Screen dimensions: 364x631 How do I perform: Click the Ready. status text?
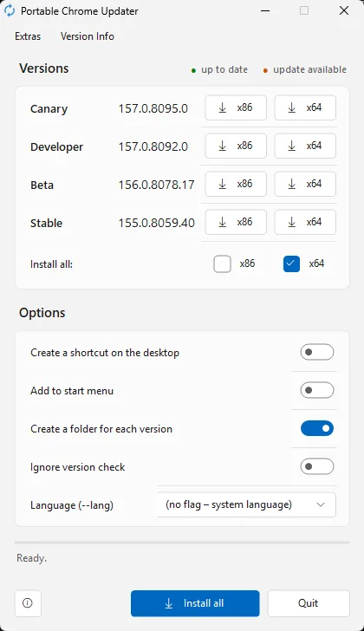(31, 558)
